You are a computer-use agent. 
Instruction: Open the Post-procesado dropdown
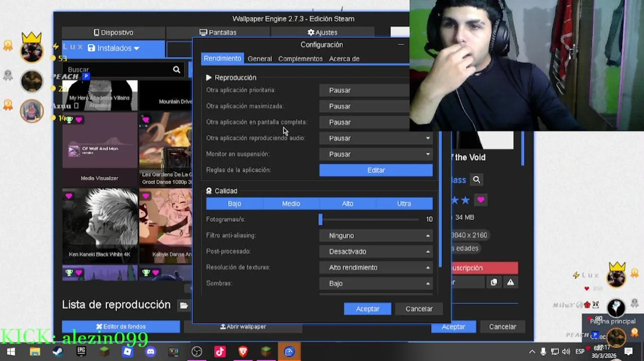click(x=376, y=252)
